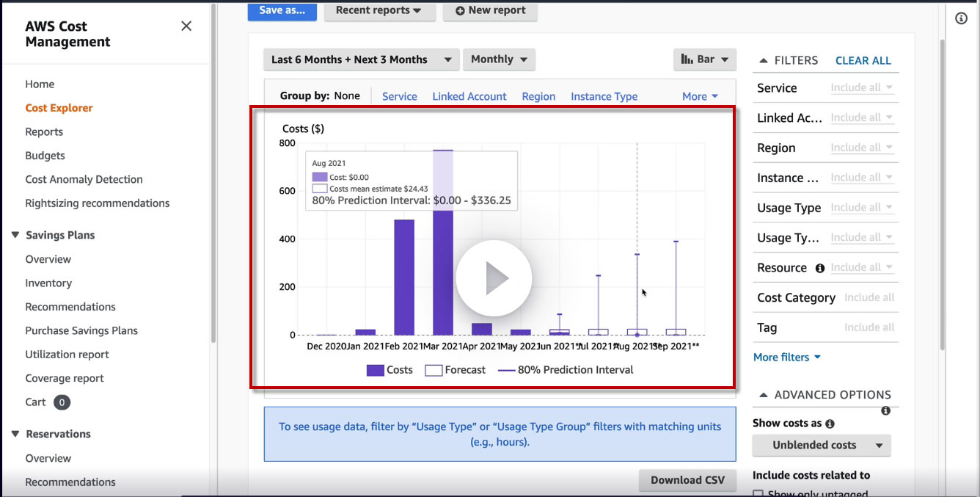
Task: Click the Download CSV button
Action: coord(687,480)
